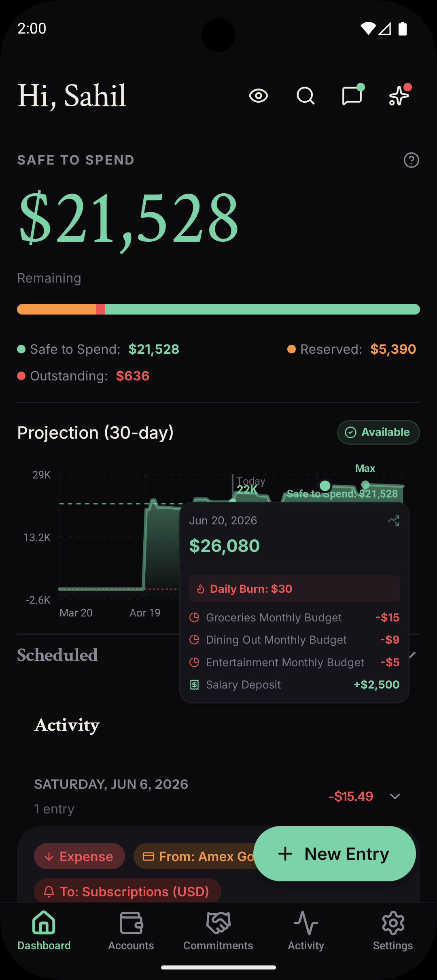Image resolution: width=437 pixels, height=980 pixels.
Task: Tap red outstanding segment of progress bar
Action: [101, 309]
